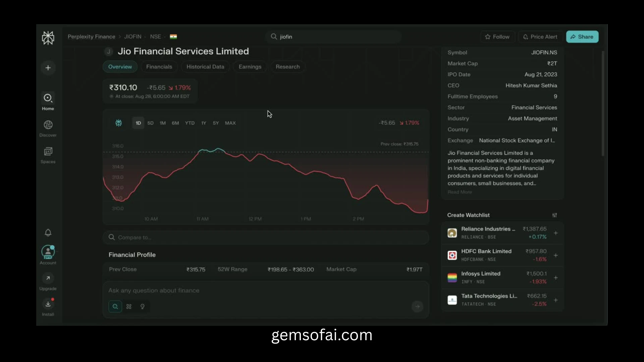Go to Perplexity Finance breadcrumb
The image size is (644, 362).
92,37
